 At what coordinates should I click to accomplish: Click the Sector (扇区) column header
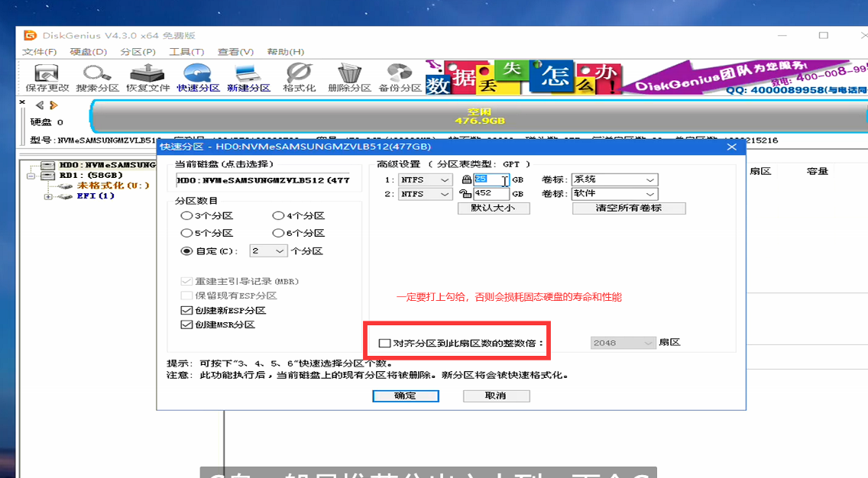(760, 172)
